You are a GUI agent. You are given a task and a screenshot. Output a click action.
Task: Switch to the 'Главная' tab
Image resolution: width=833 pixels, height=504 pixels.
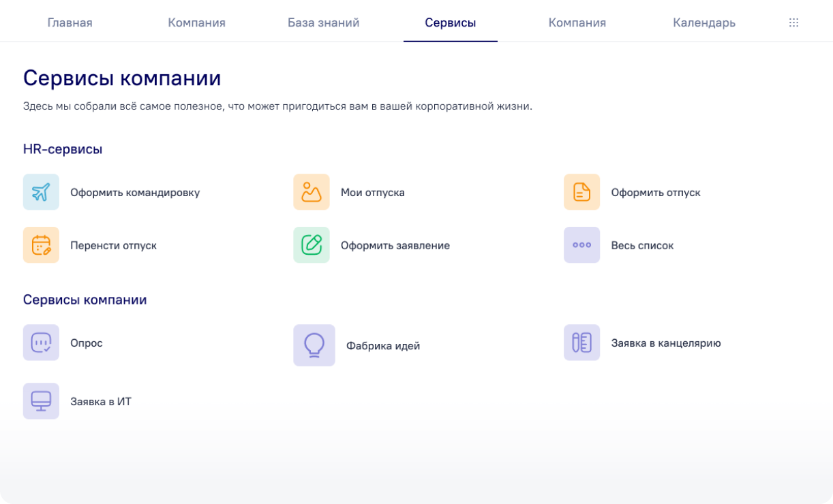coord(70,22)
